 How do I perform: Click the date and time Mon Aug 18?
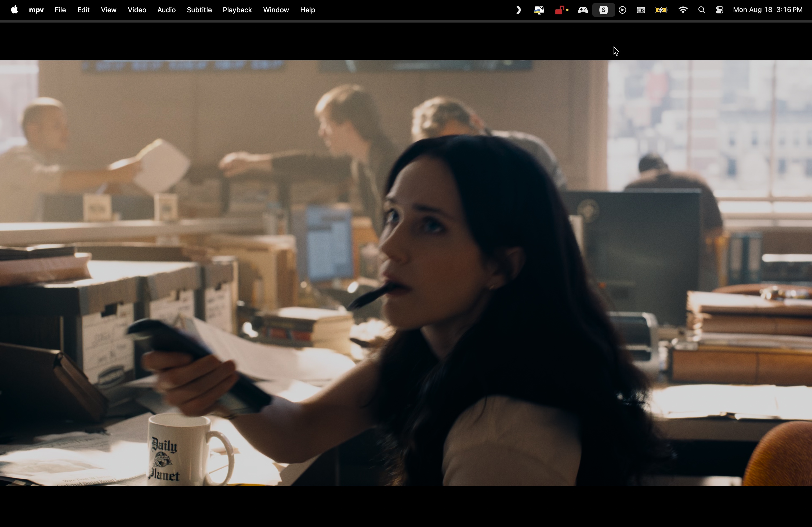pos(768,10)
